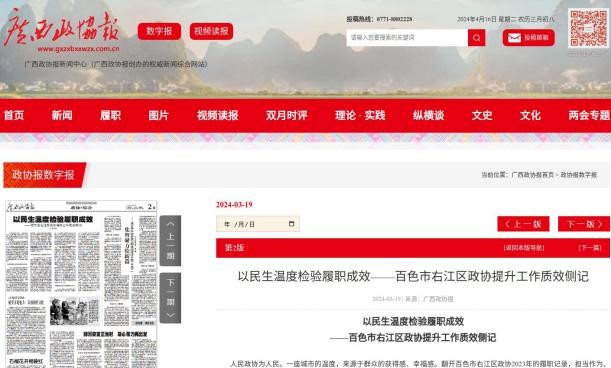Open 新闻 in the navigation bar

coord(62,115)
